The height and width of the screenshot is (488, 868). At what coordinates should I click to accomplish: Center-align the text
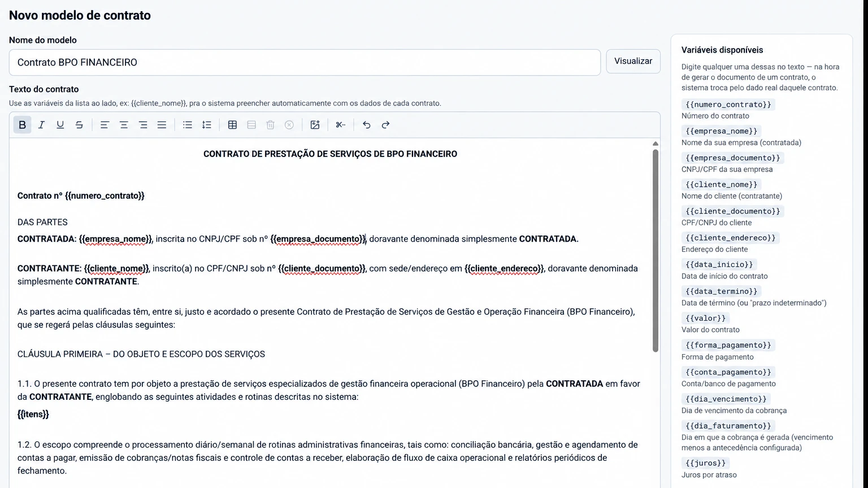point(124,125)
